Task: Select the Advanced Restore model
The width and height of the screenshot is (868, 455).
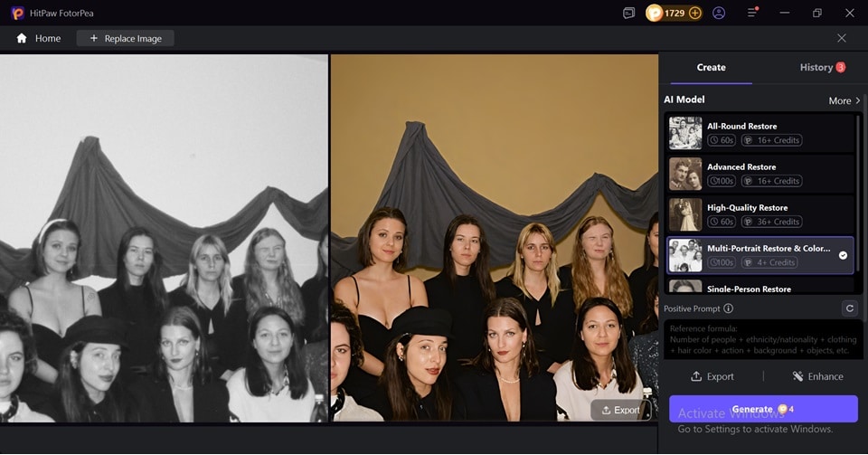Action: point(759,174)
